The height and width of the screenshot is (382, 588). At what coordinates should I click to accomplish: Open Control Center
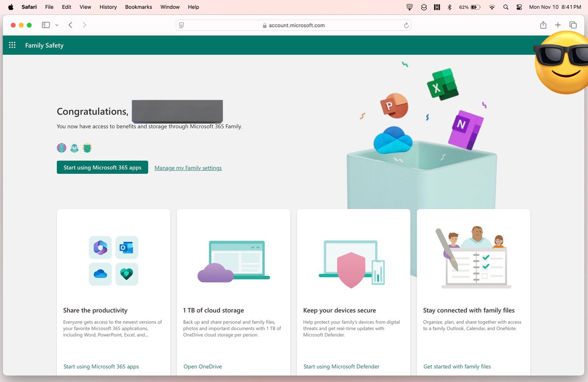coord(519,7)
